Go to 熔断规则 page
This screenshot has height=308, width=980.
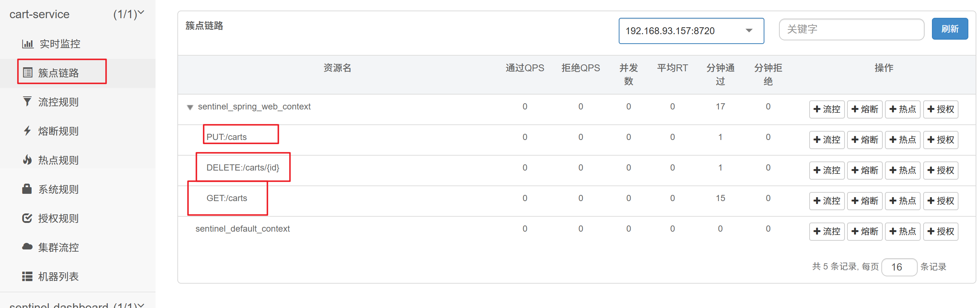coord(58,131)
